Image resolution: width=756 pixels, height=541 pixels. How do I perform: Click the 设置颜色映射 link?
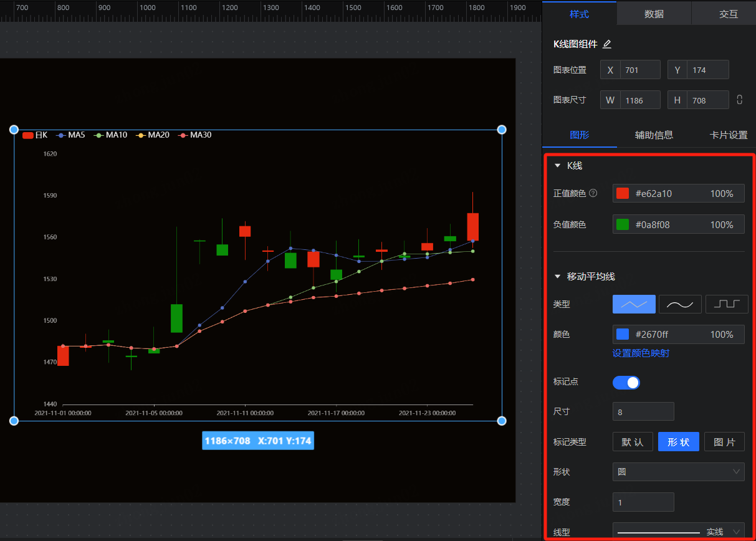click(641, 353)
